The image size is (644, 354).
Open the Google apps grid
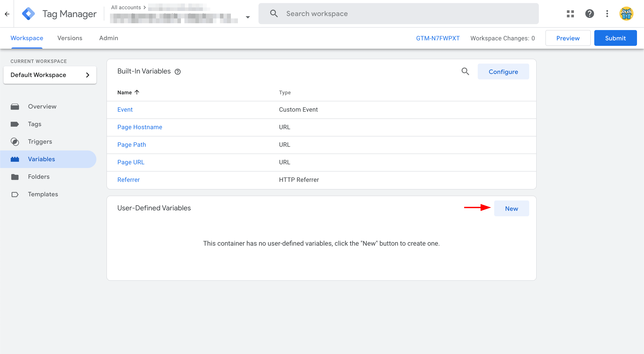pos(570,14)
